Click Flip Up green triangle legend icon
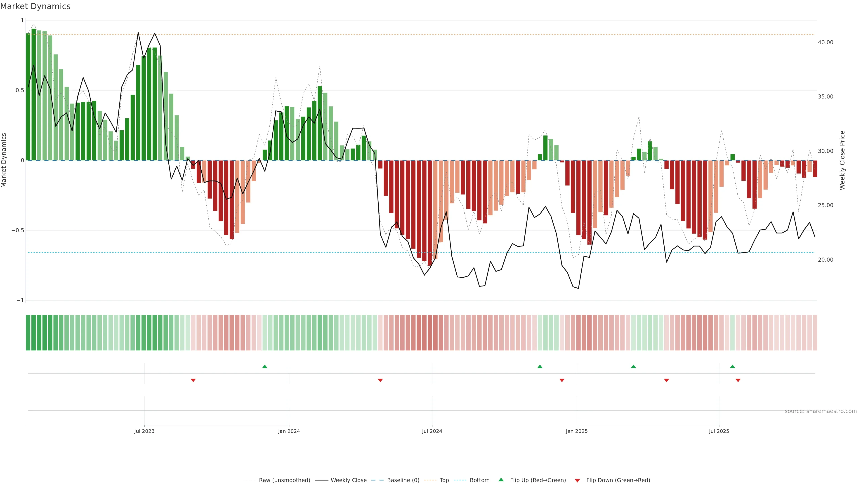 tap(501, 480)
